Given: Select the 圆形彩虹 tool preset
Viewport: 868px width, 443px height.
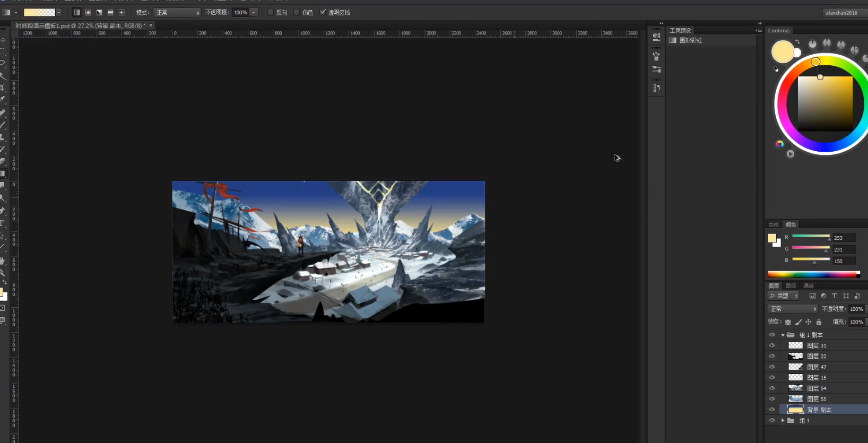Looking at the screenshot, I should click(x=712, y=40).
